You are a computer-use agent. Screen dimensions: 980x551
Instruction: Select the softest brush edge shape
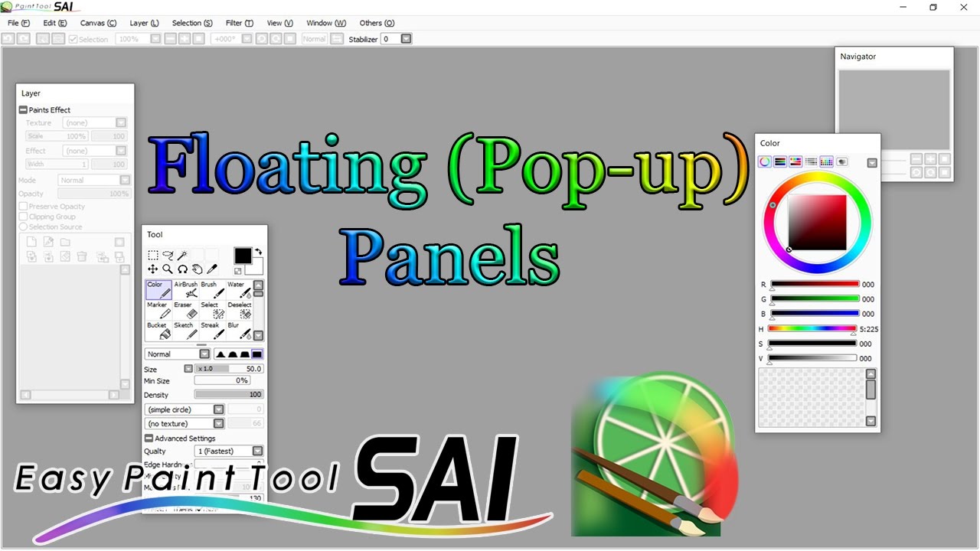click(x=220, y=354)
